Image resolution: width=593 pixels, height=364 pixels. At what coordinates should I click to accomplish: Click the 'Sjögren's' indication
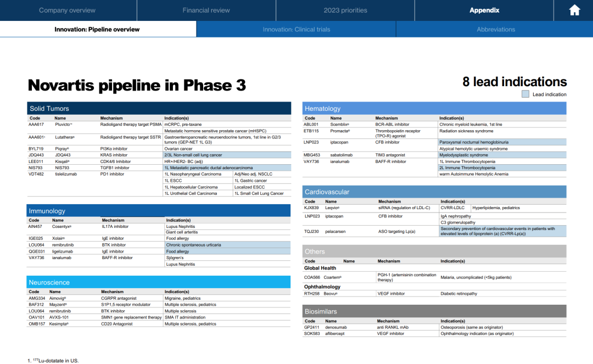point(175,258)
